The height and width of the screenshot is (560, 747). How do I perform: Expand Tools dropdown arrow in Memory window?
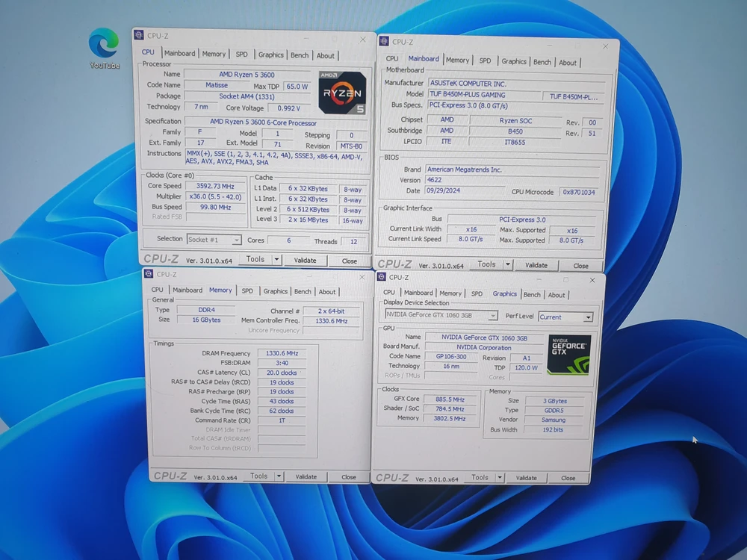279,476
